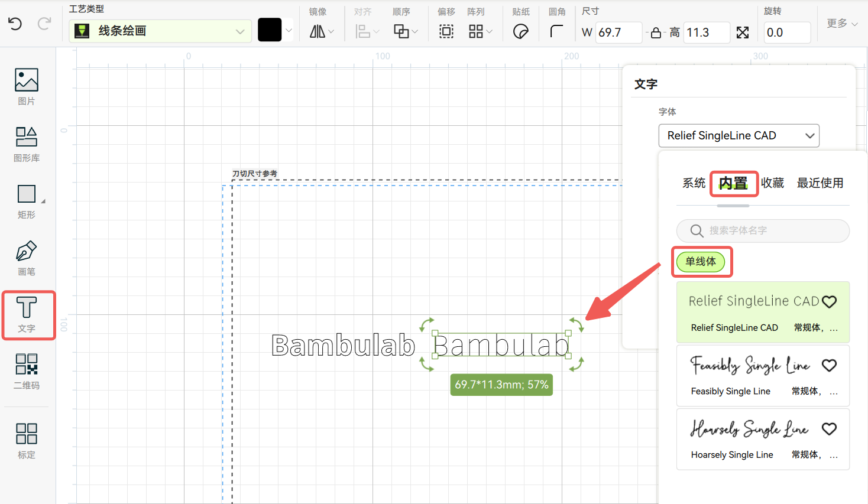868x504 pixels.
Task: Select the 文字 text tool
Action: click(27, 315)
